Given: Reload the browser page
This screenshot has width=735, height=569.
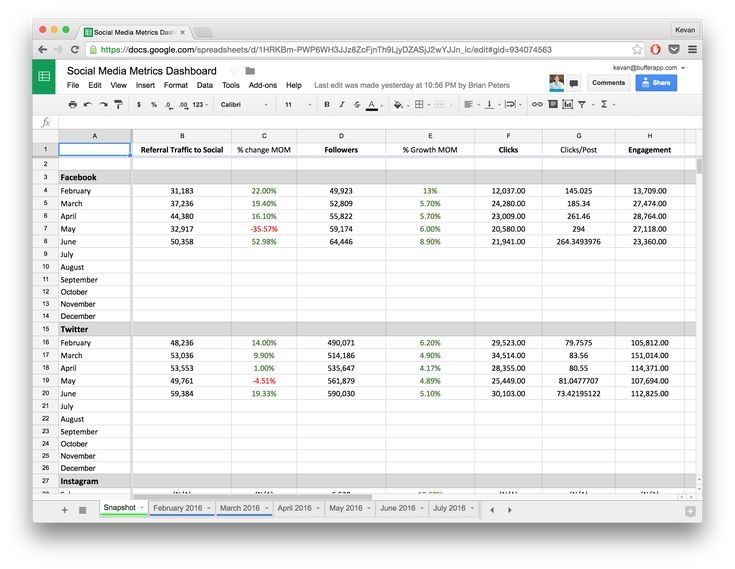Looking at the screenshot, I should (75, 49).
